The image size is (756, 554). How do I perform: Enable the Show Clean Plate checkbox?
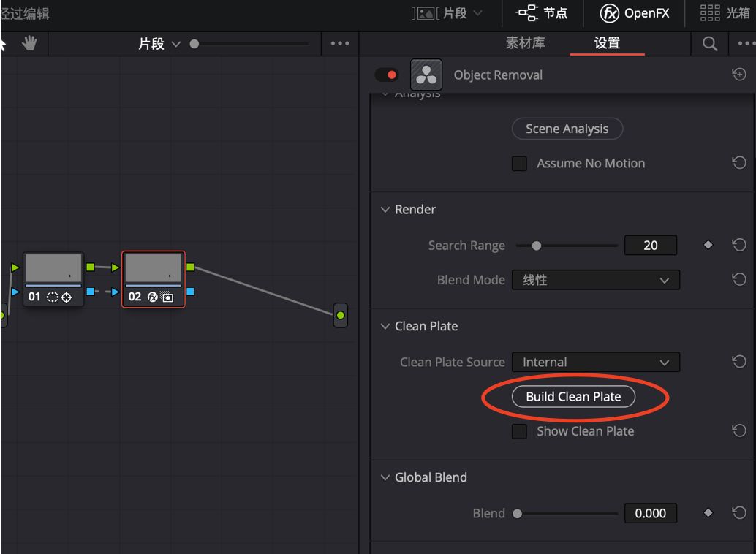click(x=519, y=431)
